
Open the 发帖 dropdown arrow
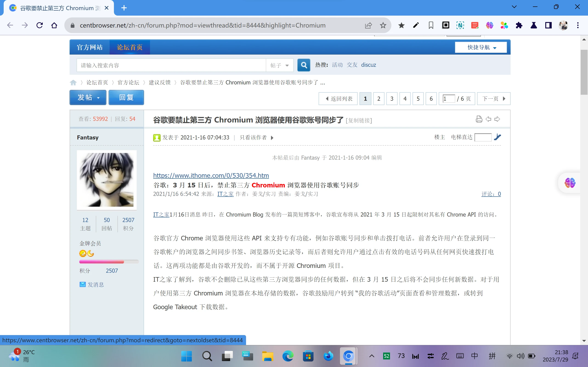pyautogui.click(x=98, y=97)
